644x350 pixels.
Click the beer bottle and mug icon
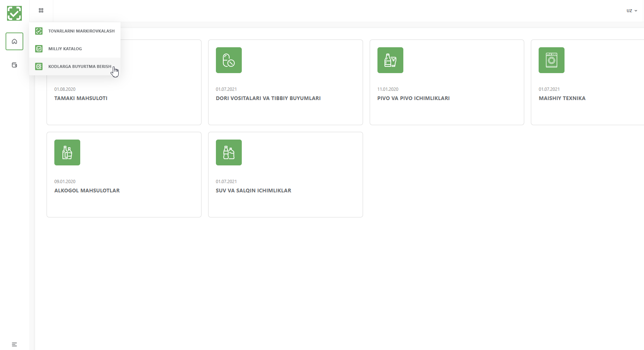click(390, 60)
